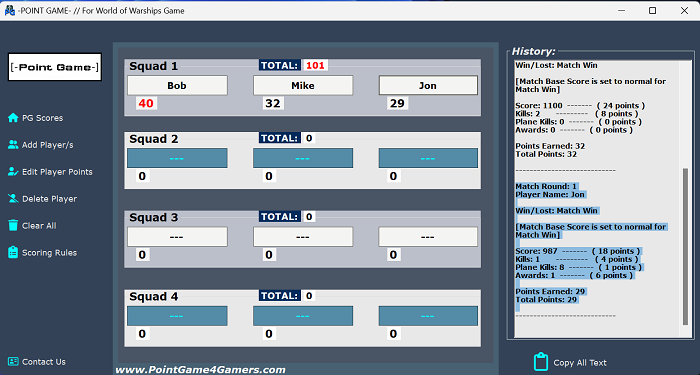
Task: Select Delete Player in sidebar
Action: tap(50, 199)
